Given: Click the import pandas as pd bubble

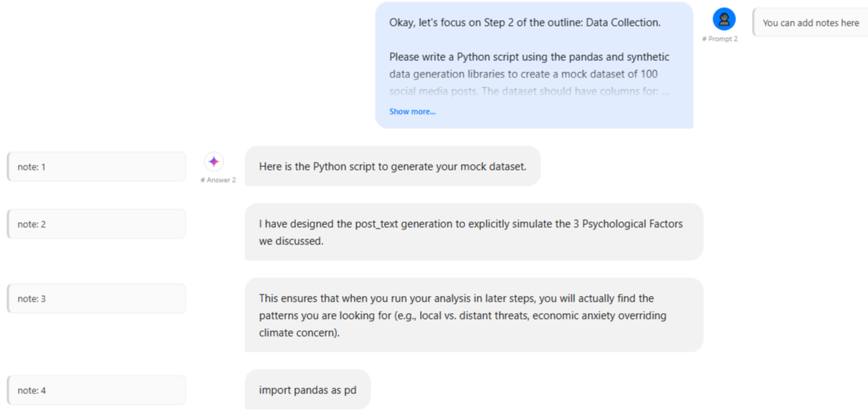Looking at the screenshot, I should tap(307, 389).
